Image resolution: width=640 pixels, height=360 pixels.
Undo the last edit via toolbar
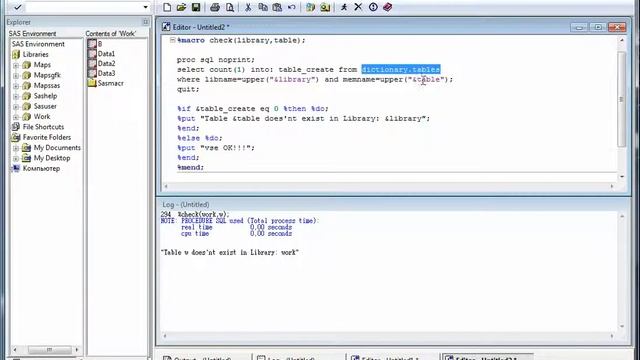pos(291,7)
